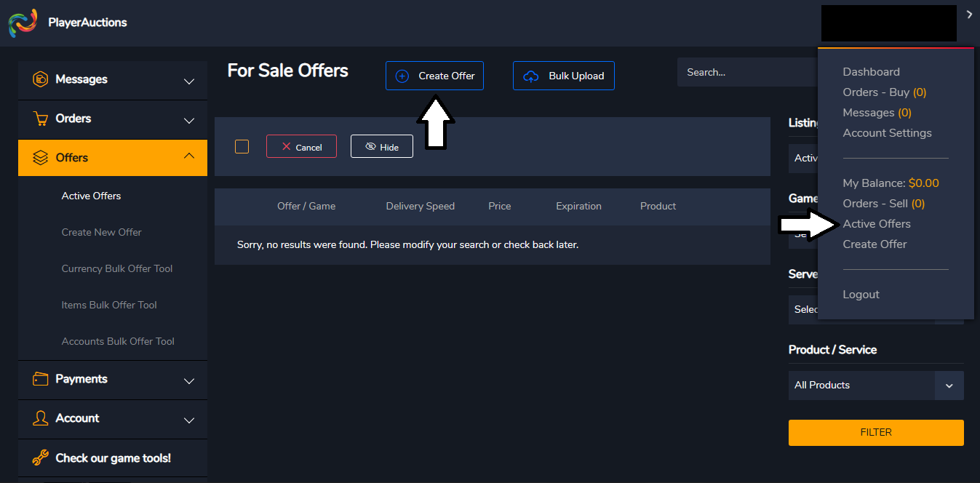Click the Search input field
The width and height of the screenshot is (980, 483).
(748, 72)
